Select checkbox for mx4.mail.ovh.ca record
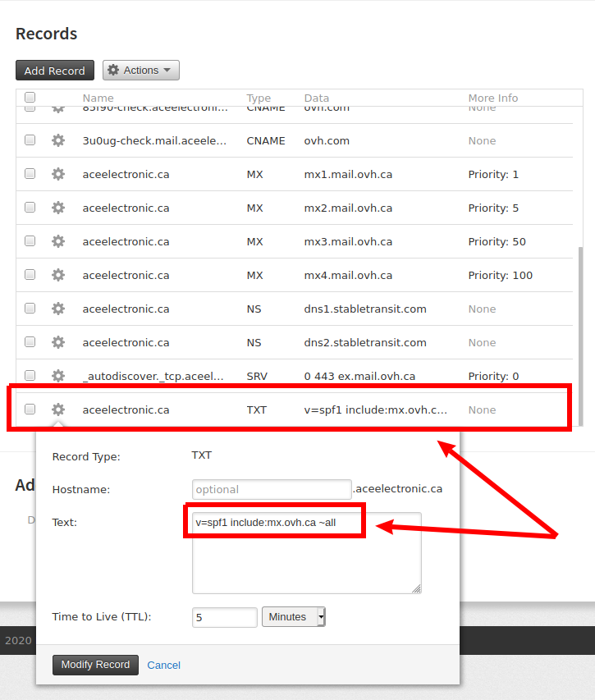The width and height of the screenshot is (595, 700). [x=30, y=275]
